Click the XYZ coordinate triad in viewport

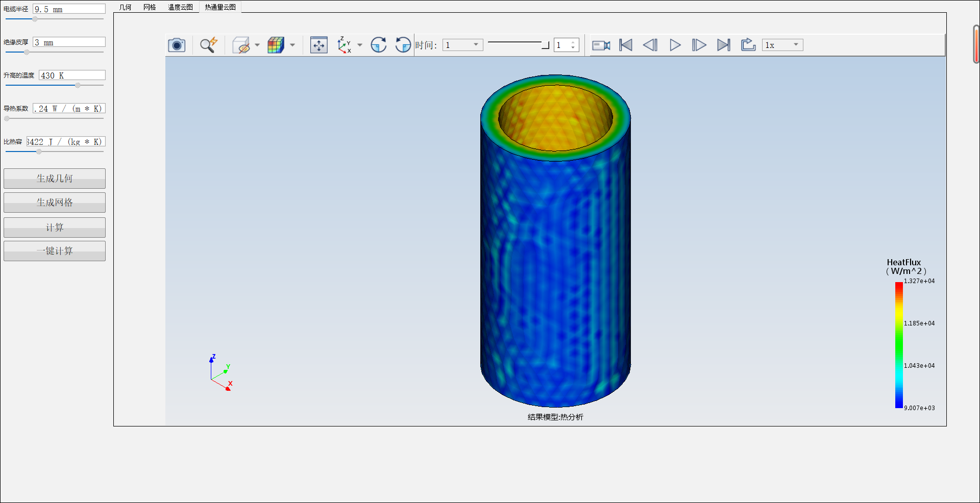point(220,373)
